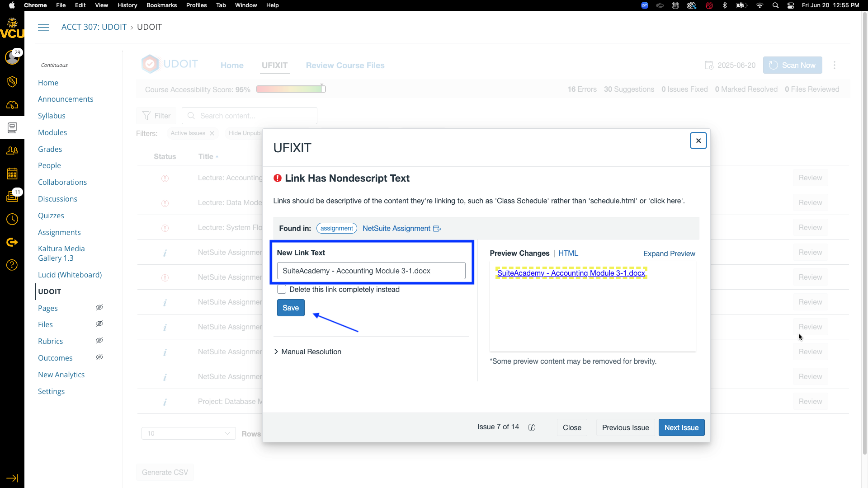Open Account avatar with 29 badge
The height and width of the screenshot is (488, 868).
point(12,57)
